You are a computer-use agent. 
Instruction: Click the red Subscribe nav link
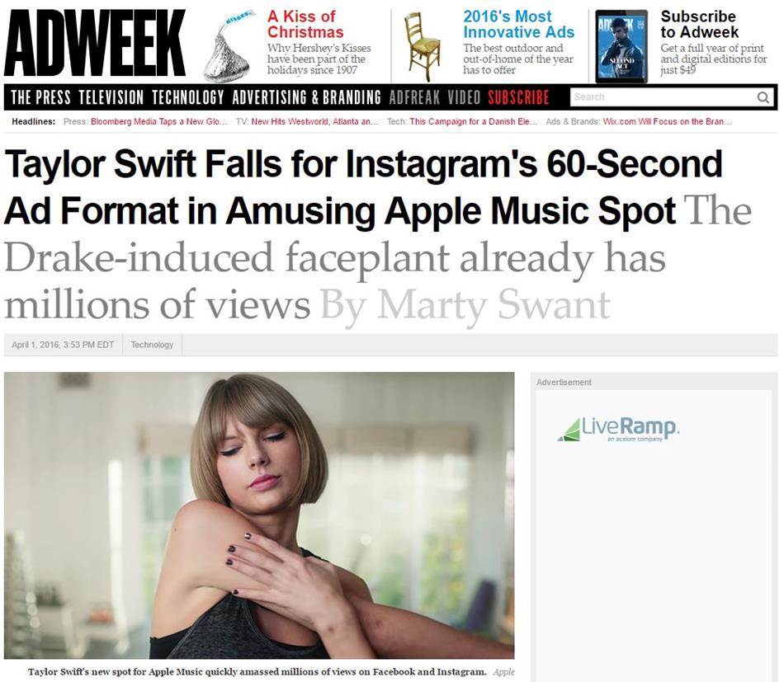(x=518, y=97)
